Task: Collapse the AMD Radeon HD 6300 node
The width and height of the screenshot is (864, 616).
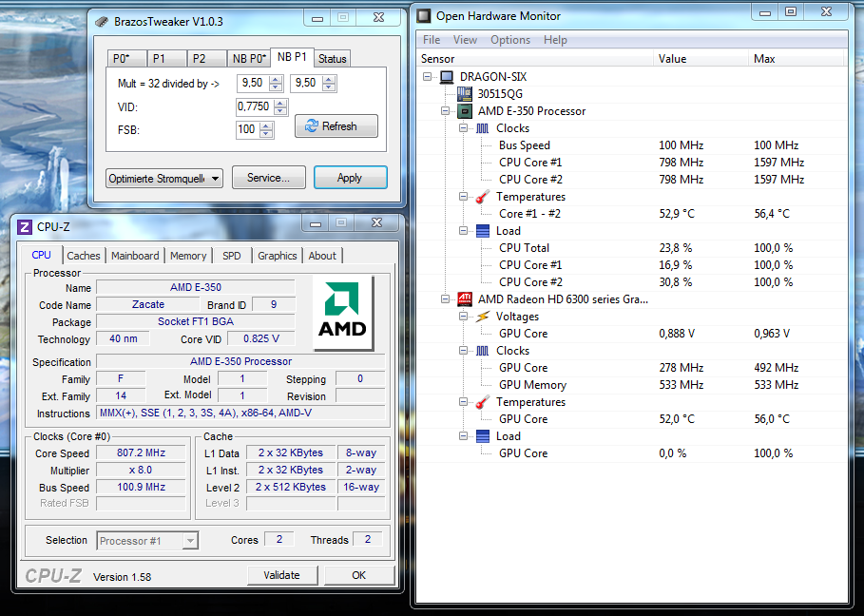Action: pyautogui.click(x=445, y=299)
